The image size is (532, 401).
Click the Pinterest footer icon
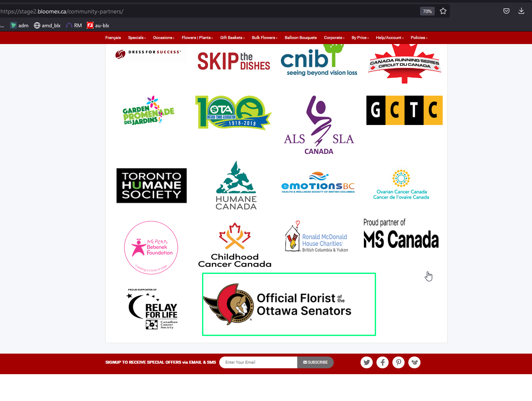pos(399,362)
